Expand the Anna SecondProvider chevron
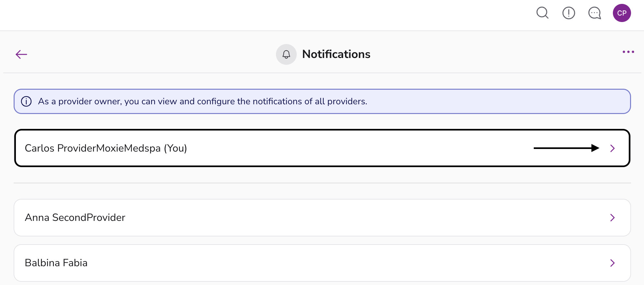Image resolution: width=644 pixels, height=285 pixels. point(612,218)
